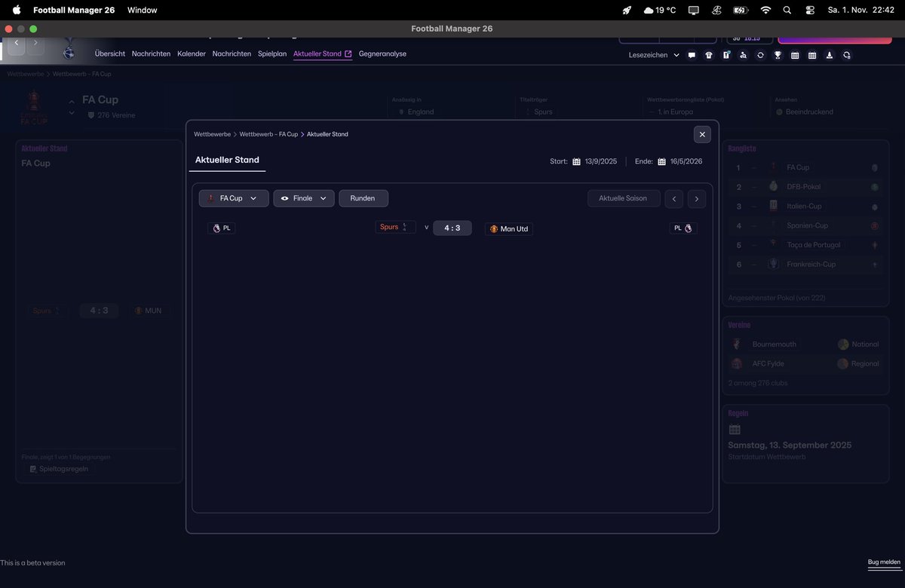Click the club crest in header
The width and height of the screenshot is (905, 588).
tap(69, 51)
